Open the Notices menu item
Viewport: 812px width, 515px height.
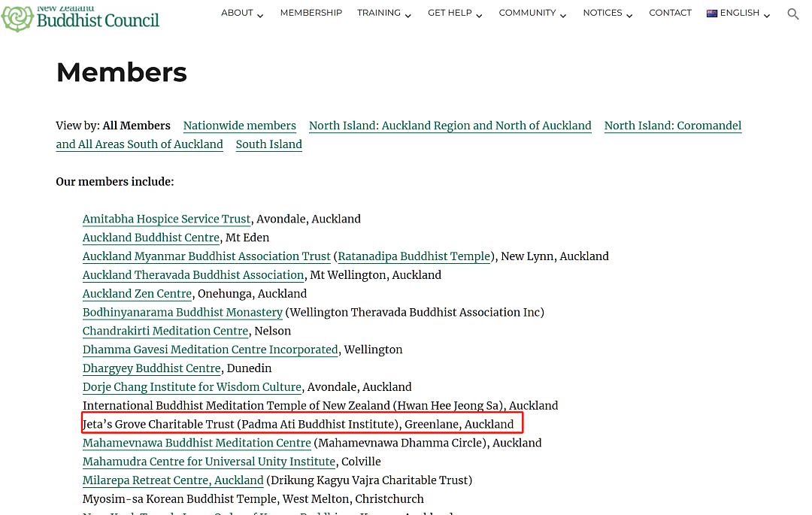602,13
